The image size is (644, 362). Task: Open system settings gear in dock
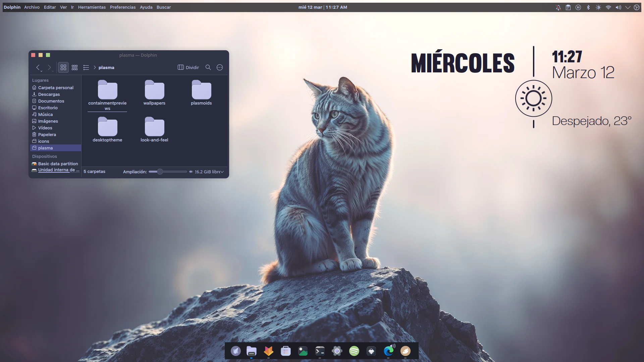(x=337, y=351)
